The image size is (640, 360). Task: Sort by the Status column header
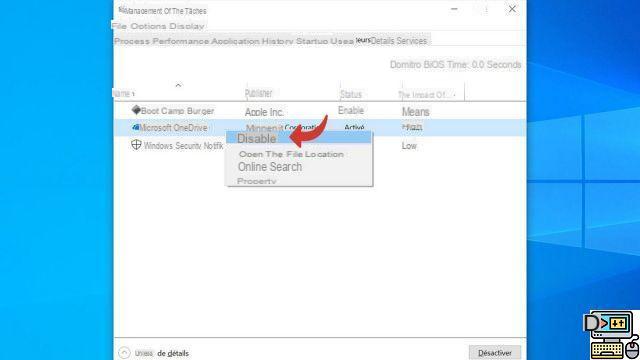click(351, 95)
